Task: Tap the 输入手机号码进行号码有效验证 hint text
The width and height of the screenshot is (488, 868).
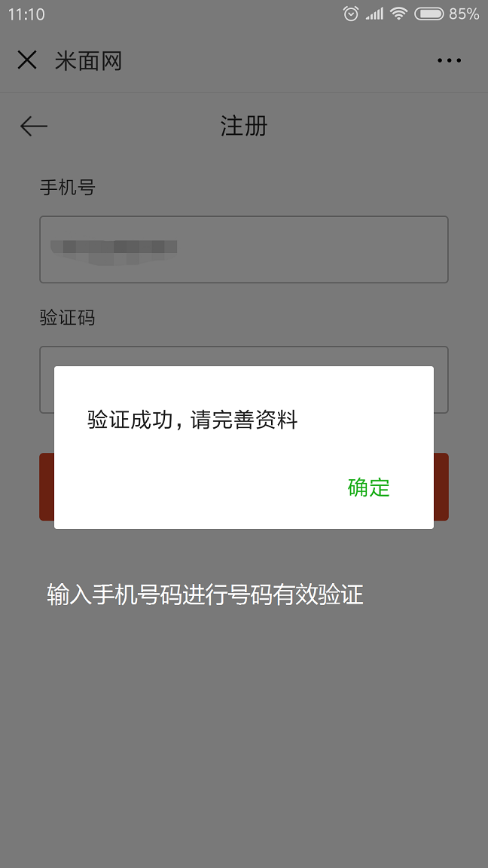Action: pos(205,595)
